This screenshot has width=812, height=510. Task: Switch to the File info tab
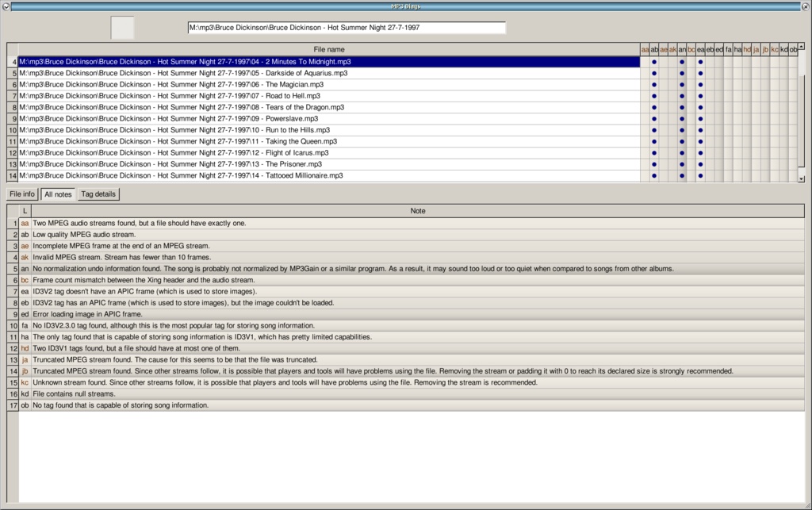tap(22, 194)
